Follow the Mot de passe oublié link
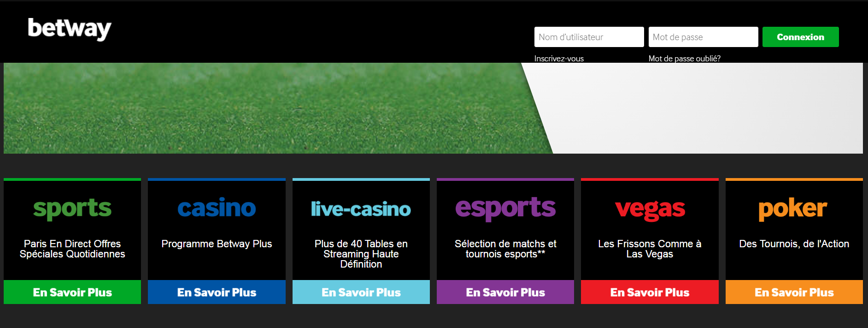The image size is (868, 328). [x=684, y=59]
